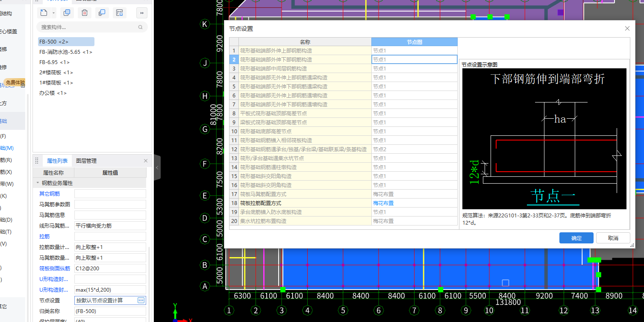Select row 筏形基础斜交阳角构造
Image resolution: width=644 pixels, height=322 pixels.
click(x=305, y=176)
